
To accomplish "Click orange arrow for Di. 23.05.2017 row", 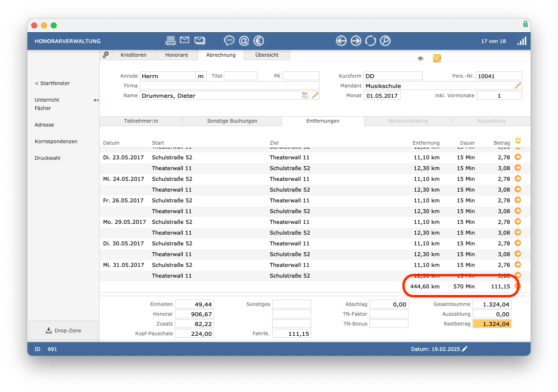I will click(x=518, y=157).
